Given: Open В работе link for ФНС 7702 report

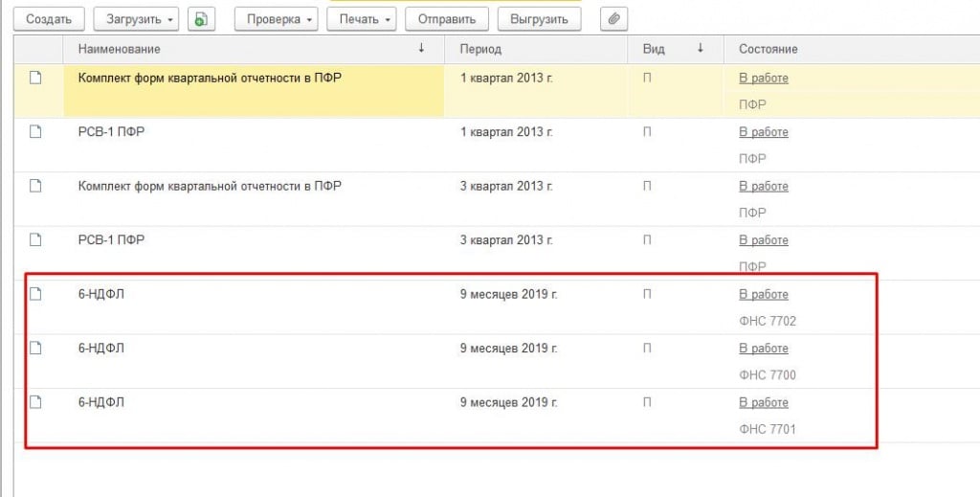Looking at the screenshot, I should click(764, 294).
